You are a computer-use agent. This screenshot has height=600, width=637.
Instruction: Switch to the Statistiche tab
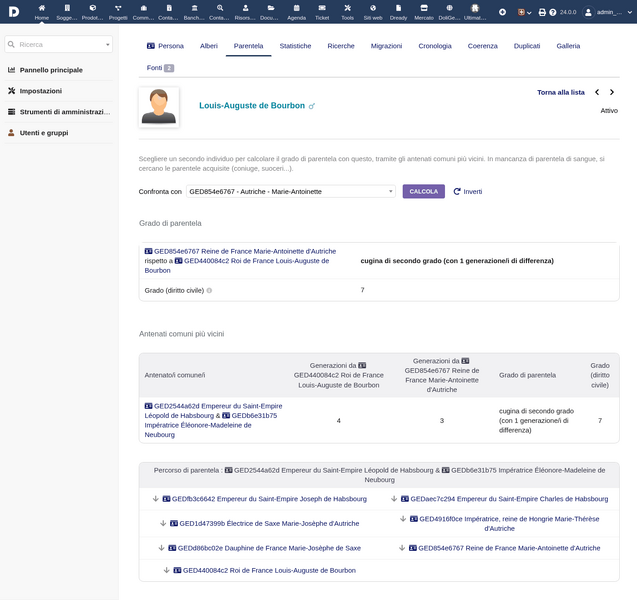[295, 46]
